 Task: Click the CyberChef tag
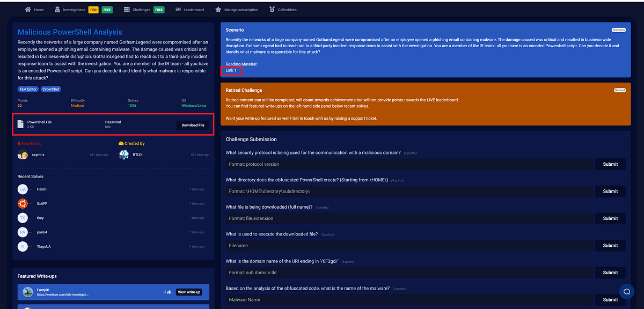50,89
